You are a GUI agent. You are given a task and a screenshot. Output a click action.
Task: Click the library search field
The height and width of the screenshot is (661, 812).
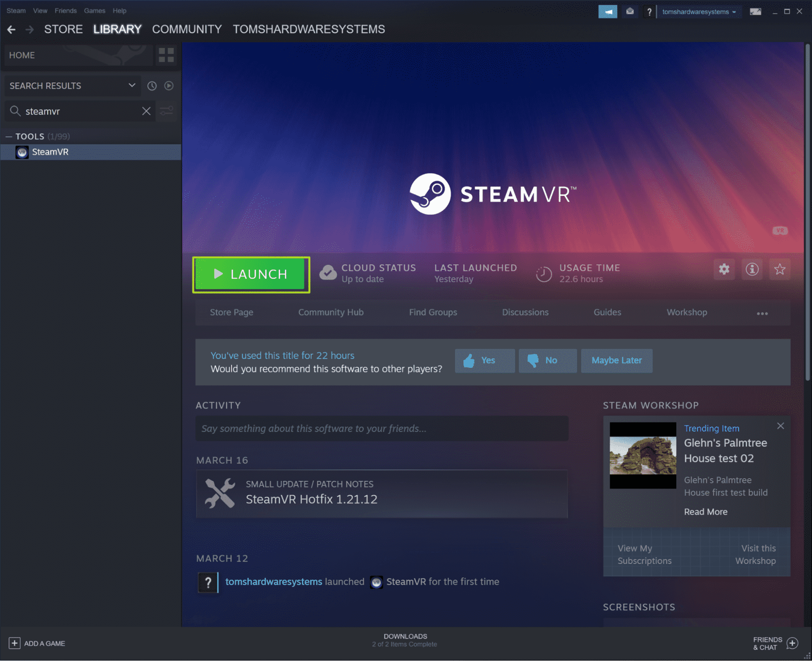click(80, 111)
